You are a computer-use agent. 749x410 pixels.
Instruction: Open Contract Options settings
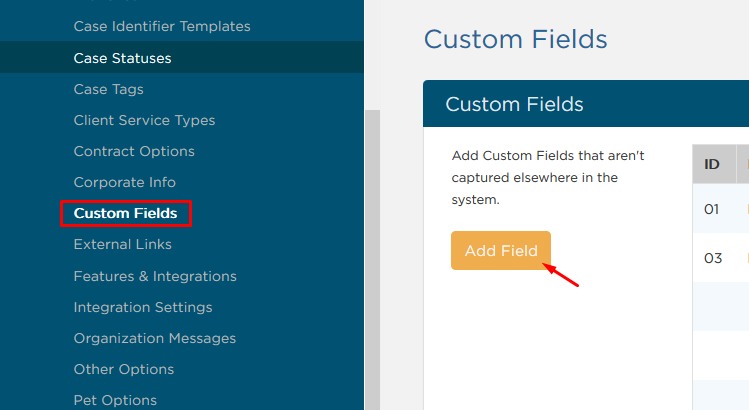point(134,151)
